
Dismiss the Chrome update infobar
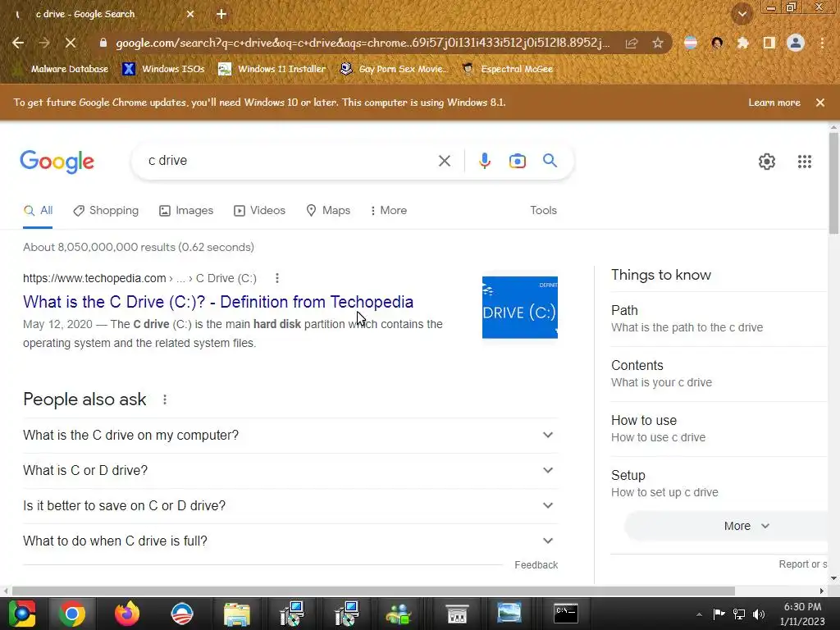tap(820, 103)
